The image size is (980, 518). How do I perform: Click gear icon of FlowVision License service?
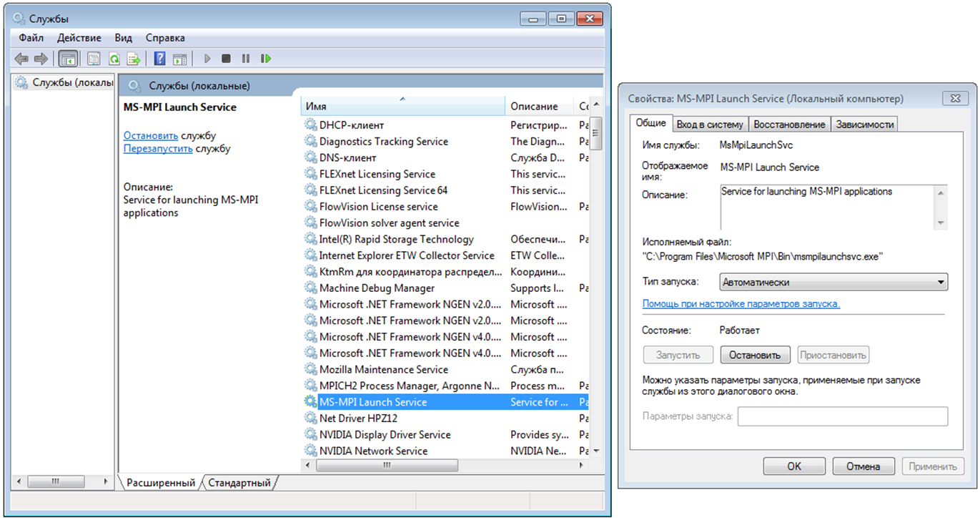(311, 206)
